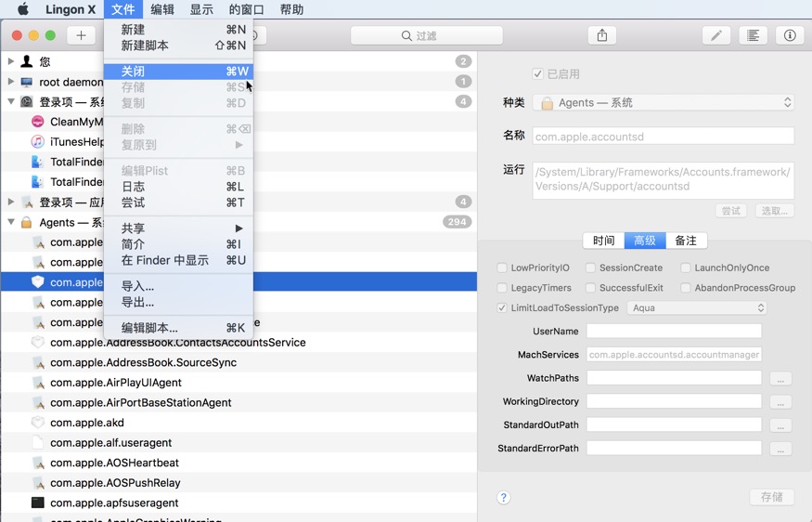Viewport: 812px width, 522px height.
Task: Click the 存储 save button
Action: [x=771, y=497]
